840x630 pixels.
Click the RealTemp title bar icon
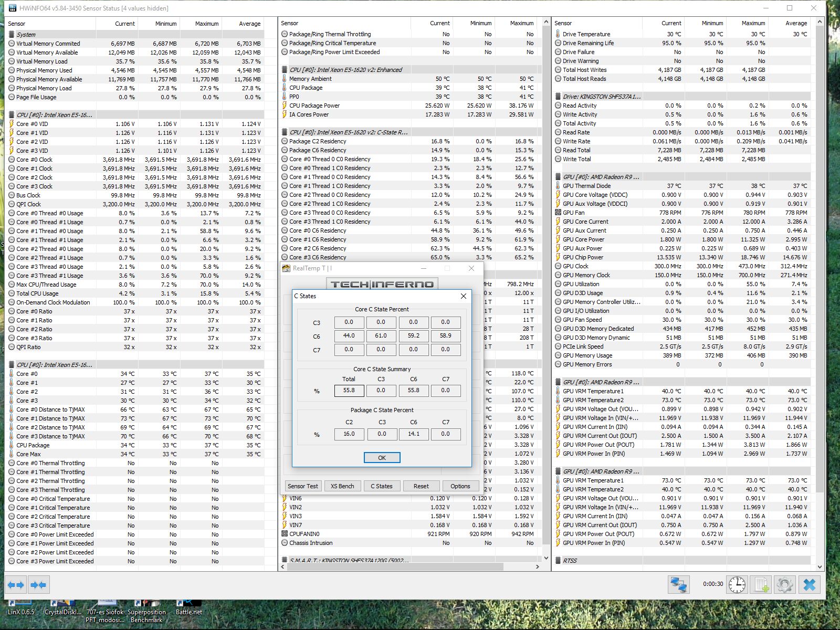click(286, 268)
